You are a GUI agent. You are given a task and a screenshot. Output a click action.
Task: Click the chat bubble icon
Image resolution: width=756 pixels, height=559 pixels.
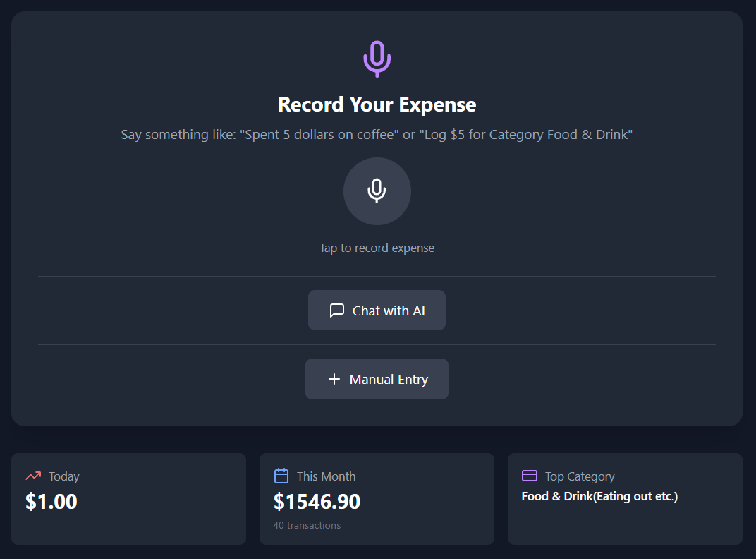pyautogui.click(x=336, y=311)
